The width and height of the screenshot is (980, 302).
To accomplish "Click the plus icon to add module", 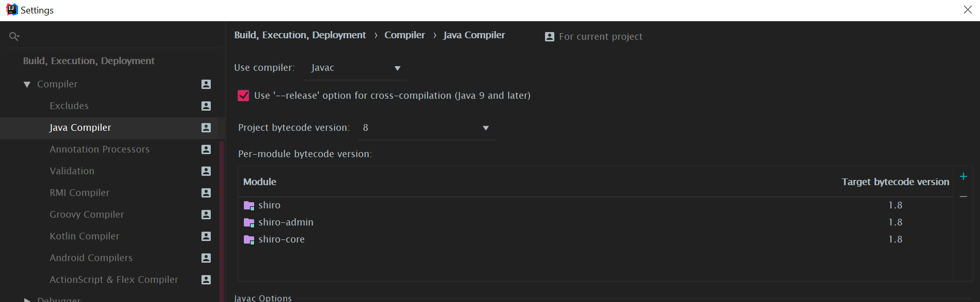I will tap(963, 177).
